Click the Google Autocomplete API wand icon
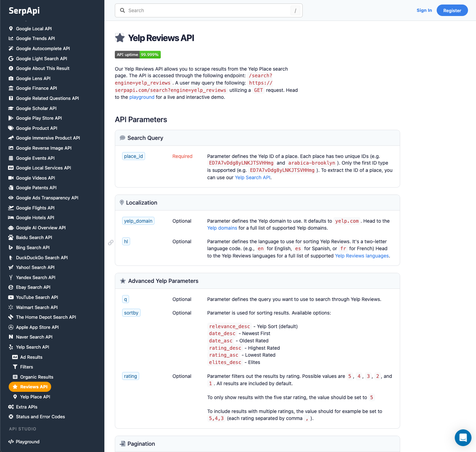 coord(11,48)
